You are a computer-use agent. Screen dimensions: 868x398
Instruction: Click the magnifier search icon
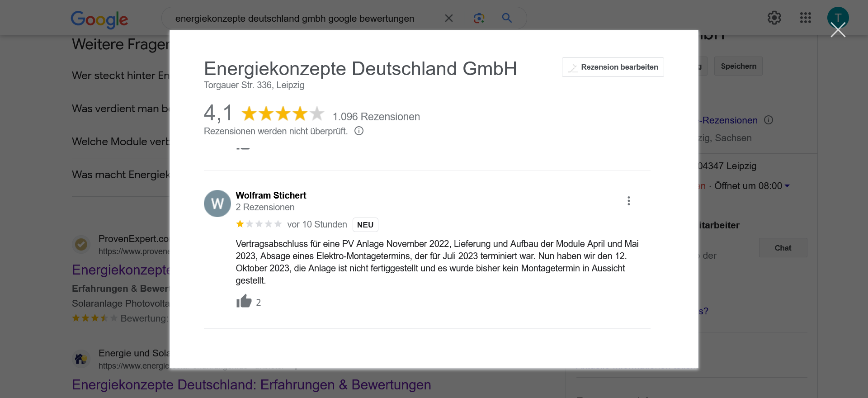tap(507, 18)
